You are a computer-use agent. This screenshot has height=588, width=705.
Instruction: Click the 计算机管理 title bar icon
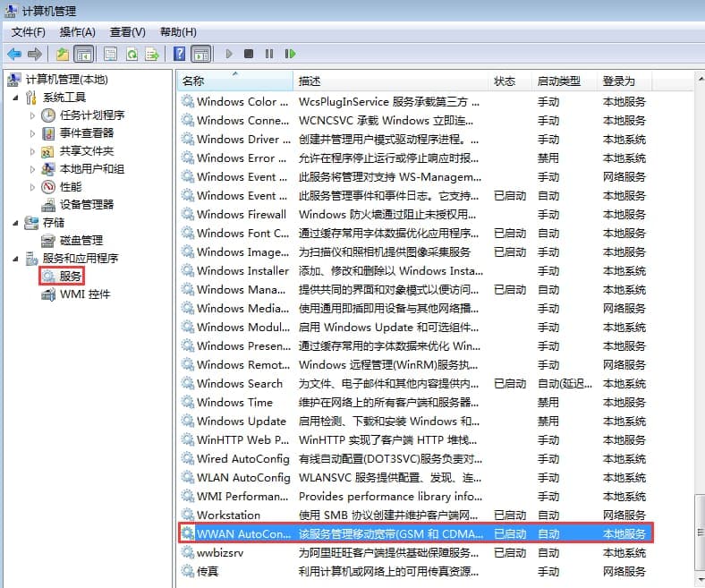click(x=11, y=11)
